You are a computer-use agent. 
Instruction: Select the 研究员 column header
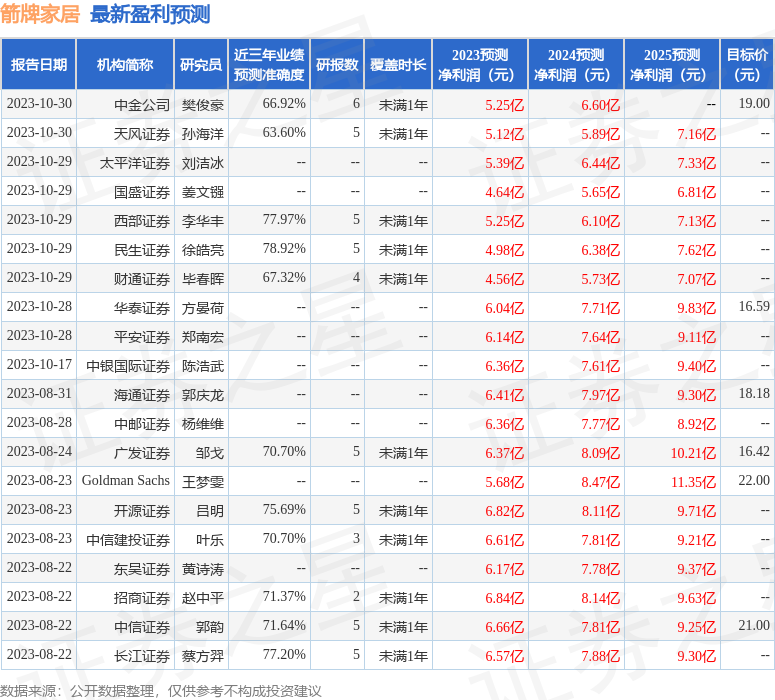coord(201,65)
